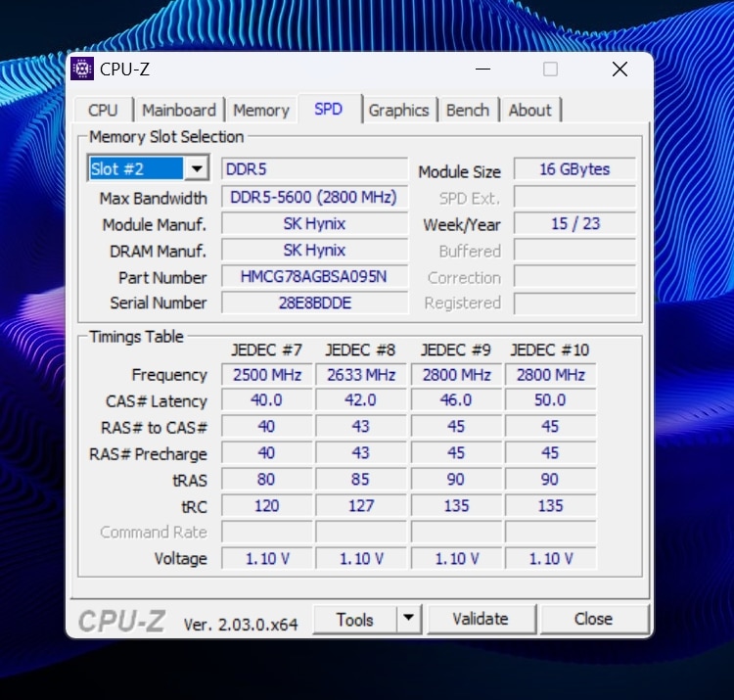Image resolution: width=734 pixels, height=700 pixels.
Task: Switch to the CPU tab
Action: [x=103, y=111]
